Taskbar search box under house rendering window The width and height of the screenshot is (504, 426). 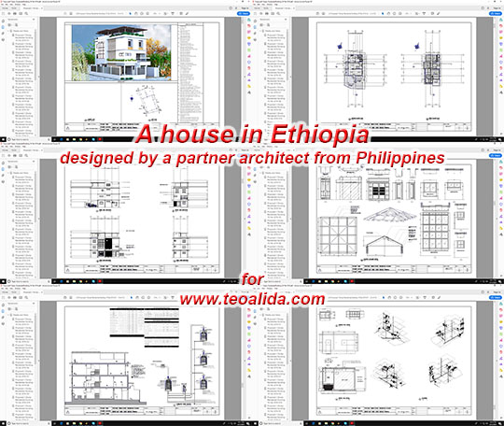(x=29, y=139)
